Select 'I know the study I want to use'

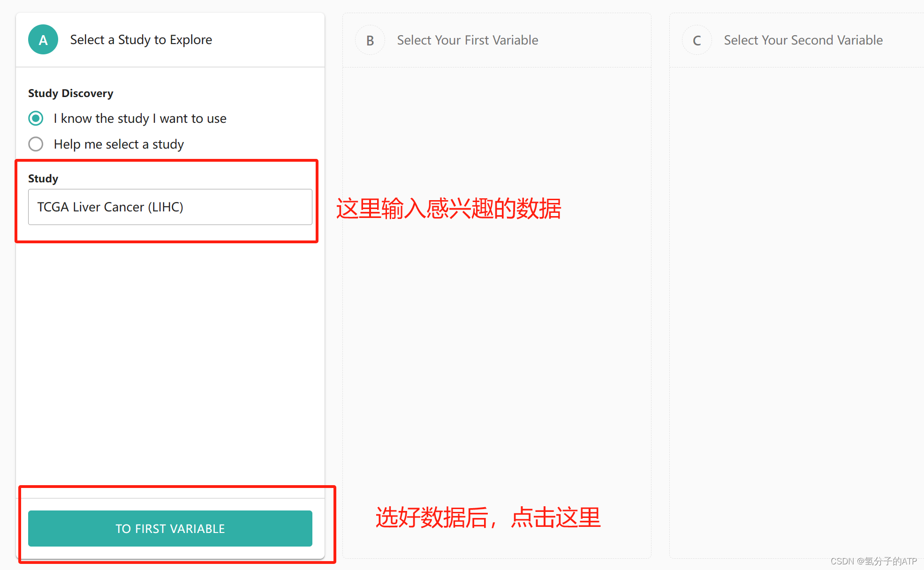[36, 118]
